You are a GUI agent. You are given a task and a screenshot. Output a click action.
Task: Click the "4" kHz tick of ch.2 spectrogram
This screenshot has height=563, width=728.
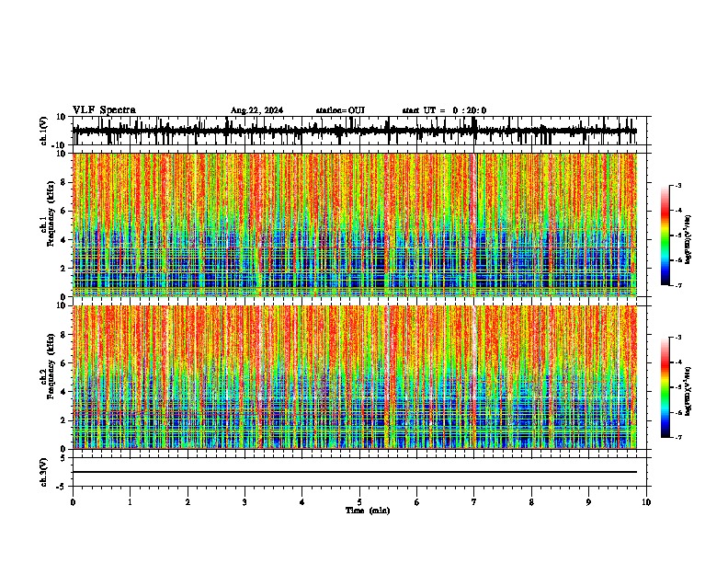coord(63,392)
